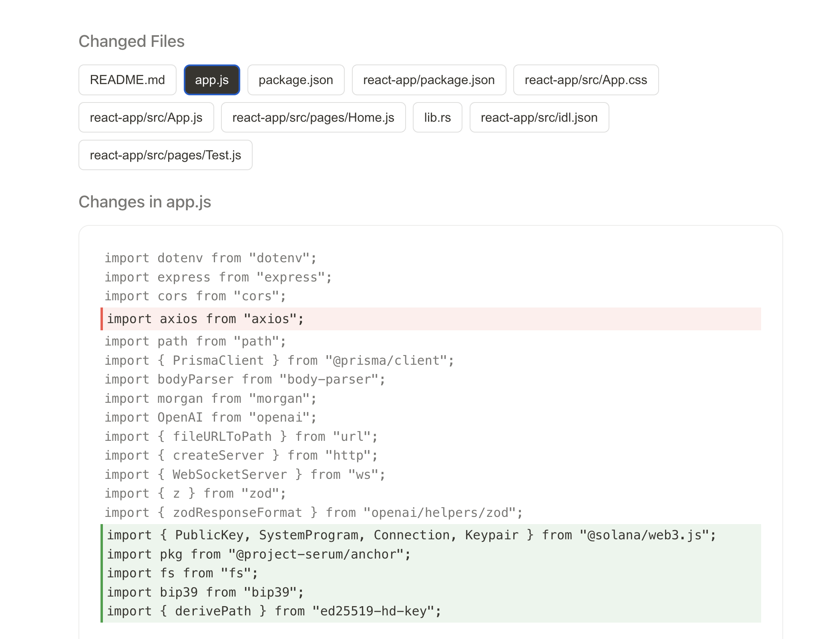Click the added derivePath import line
This screenshot has width=840, height=639.
pyautogui.click(x=274, y=611)
